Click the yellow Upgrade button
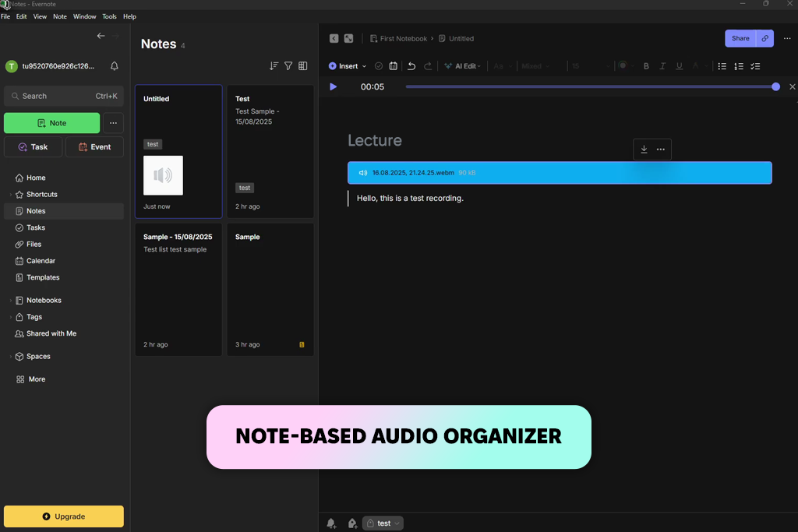 [x=64, y=516]
